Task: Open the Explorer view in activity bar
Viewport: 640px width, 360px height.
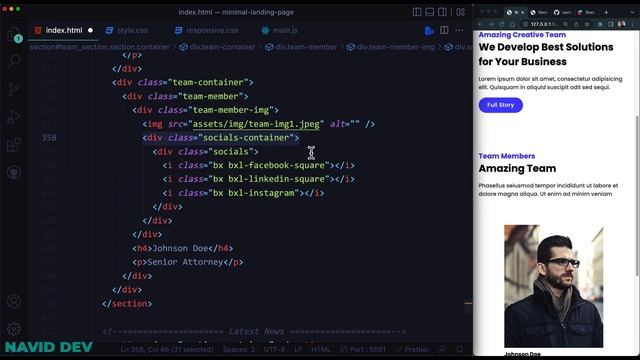Action: coord(14,33)
